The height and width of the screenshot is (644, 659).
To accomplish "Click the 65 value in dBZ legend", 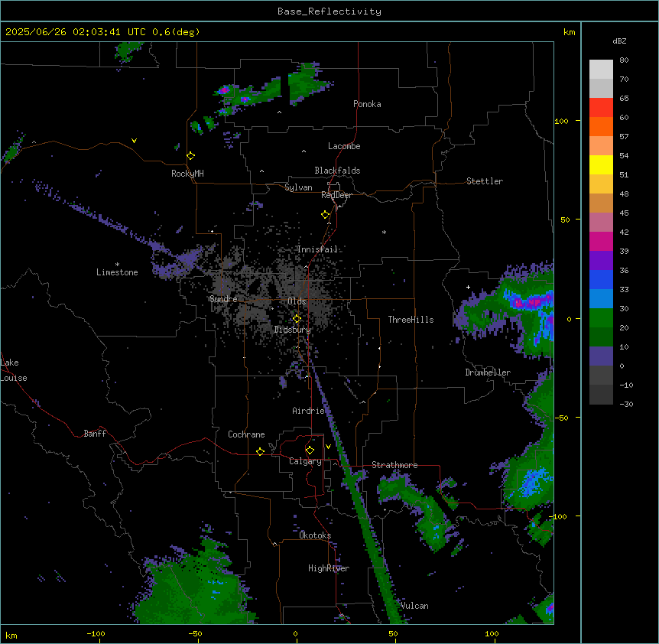I will tap(624, 99).
